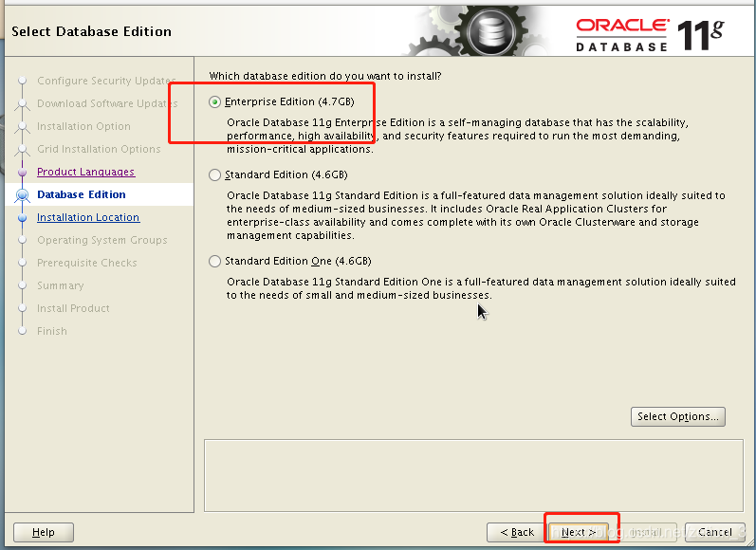This screenshot has height=550, width=756.
Task: Click the Summary step bullet
Action: [22, 285]
